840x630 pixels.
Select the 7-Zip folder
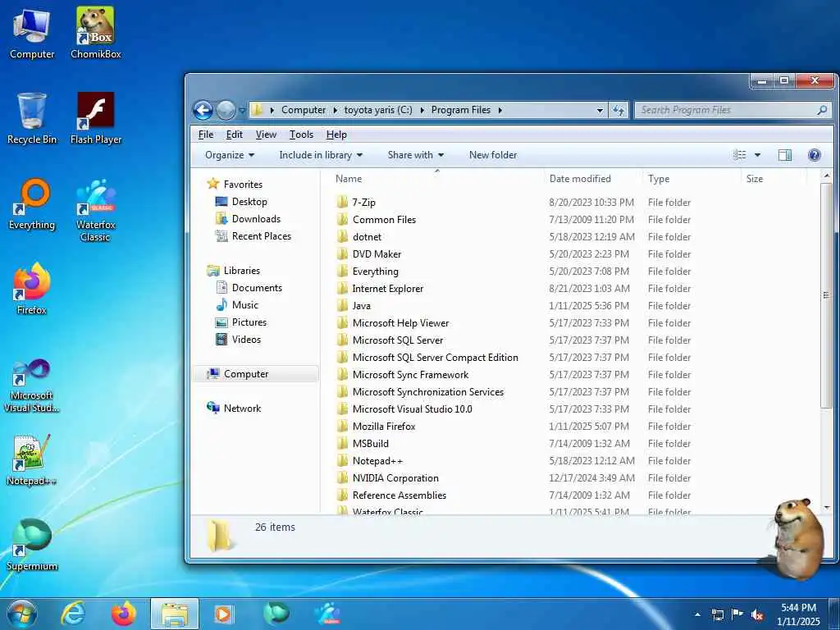click(356, 203)
